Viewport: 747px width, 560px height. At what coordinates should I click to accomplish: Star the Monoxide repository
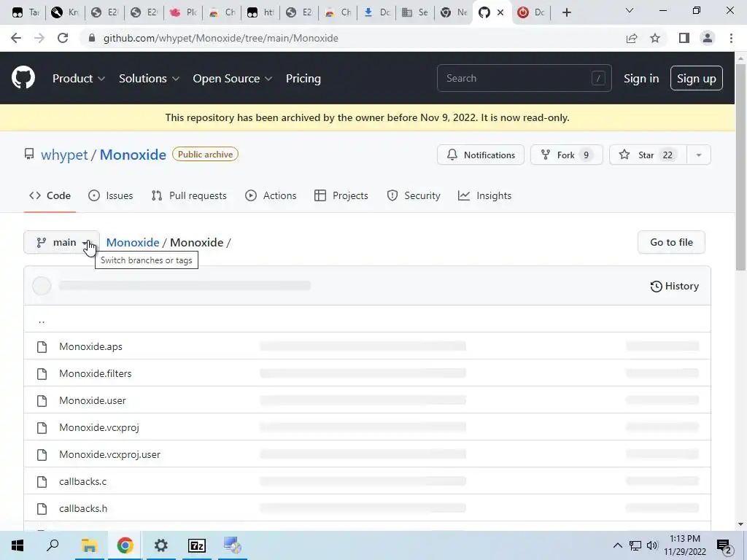648,155
